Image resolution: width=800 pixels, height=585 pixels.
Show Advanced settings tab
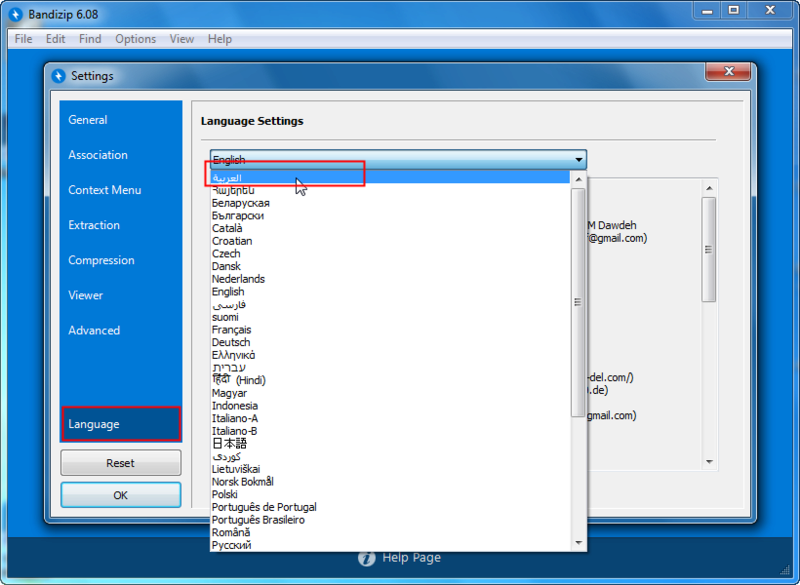(x=121, y=330)
